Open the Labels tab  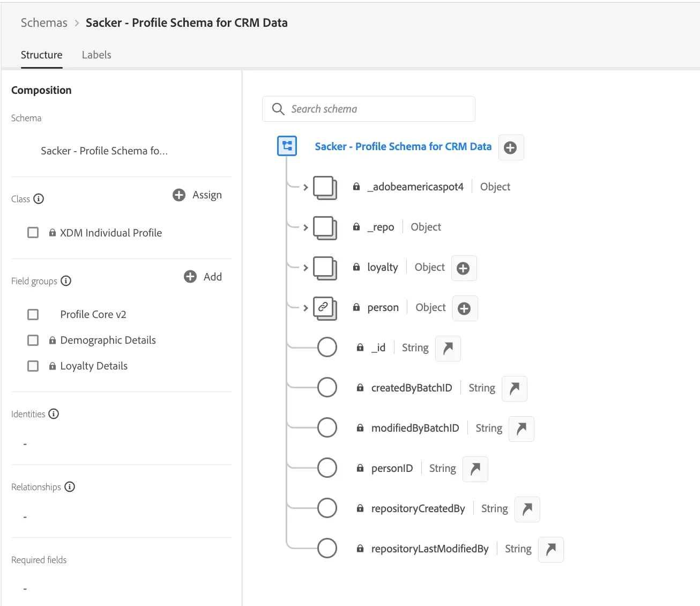coord(96,55)
